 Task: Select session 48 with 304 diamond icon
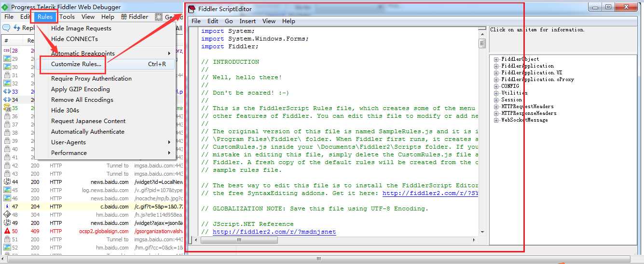coord(7,214)
